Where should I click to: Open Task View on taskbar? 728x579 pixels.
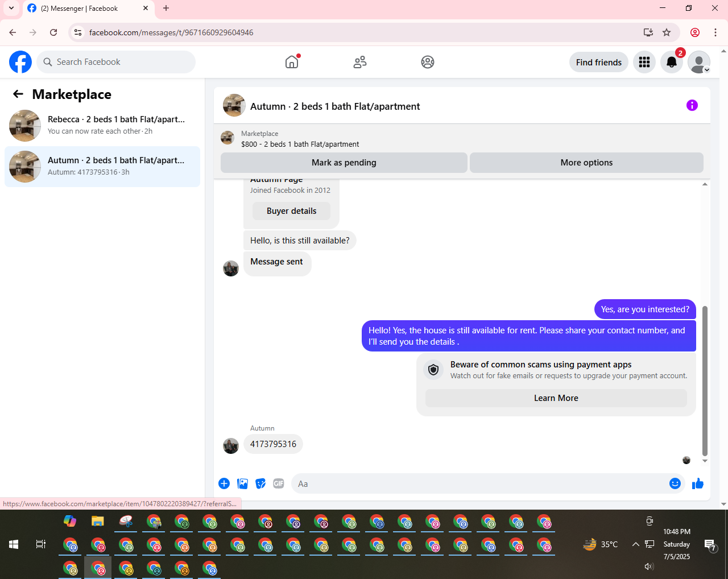41,544
